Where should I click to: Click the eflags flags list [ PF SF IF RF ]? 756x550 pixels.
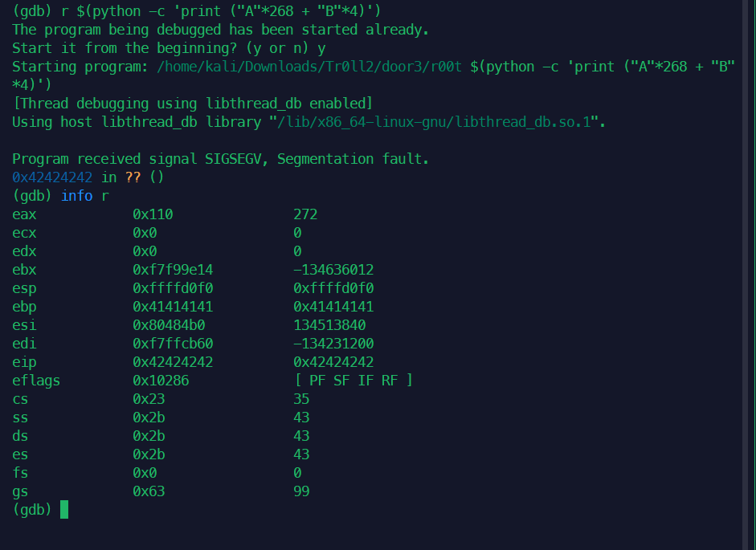click(x=353, y=381)
